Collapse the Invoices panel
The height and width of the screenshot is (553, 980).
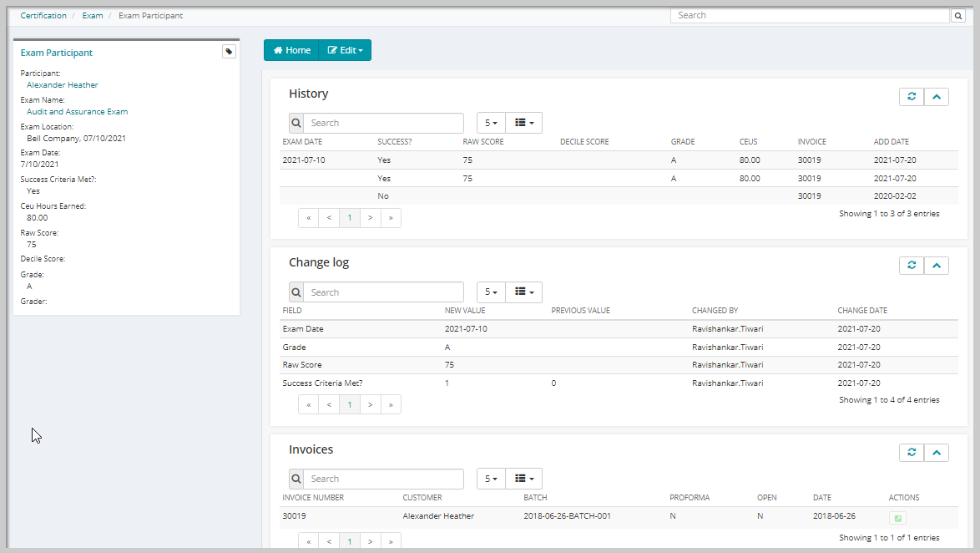937,453
